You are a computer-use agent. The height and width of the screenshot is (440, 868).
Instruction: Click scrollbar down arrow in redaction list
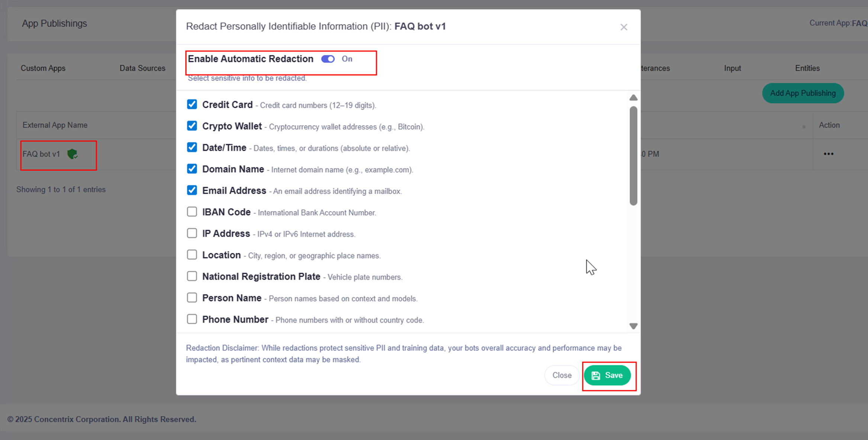[x=633, y=326]
